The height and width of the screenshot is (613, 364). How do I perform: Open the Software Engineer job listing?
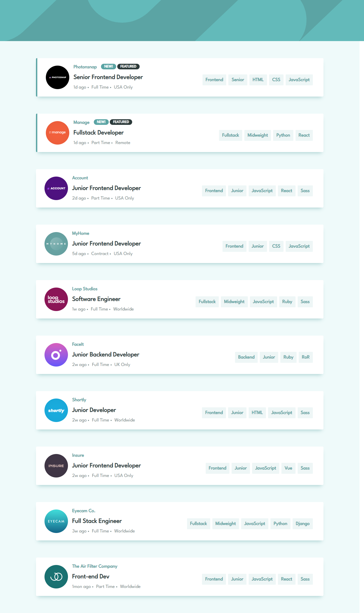(x=96, y=299)
